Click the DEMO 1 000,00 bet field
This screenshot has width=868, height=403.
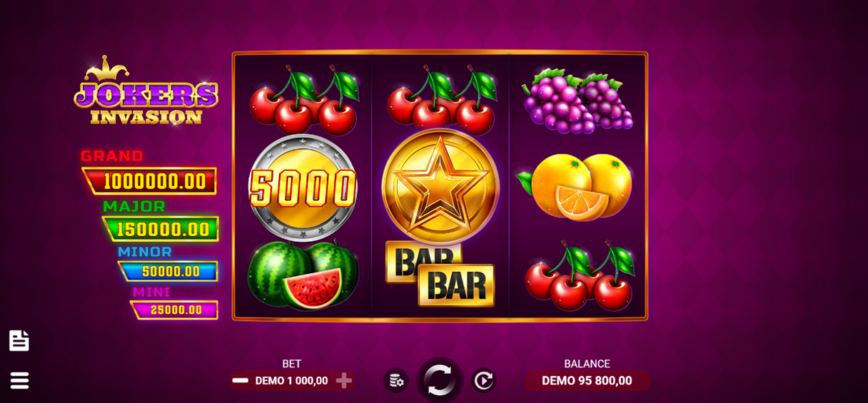[292, 381]
